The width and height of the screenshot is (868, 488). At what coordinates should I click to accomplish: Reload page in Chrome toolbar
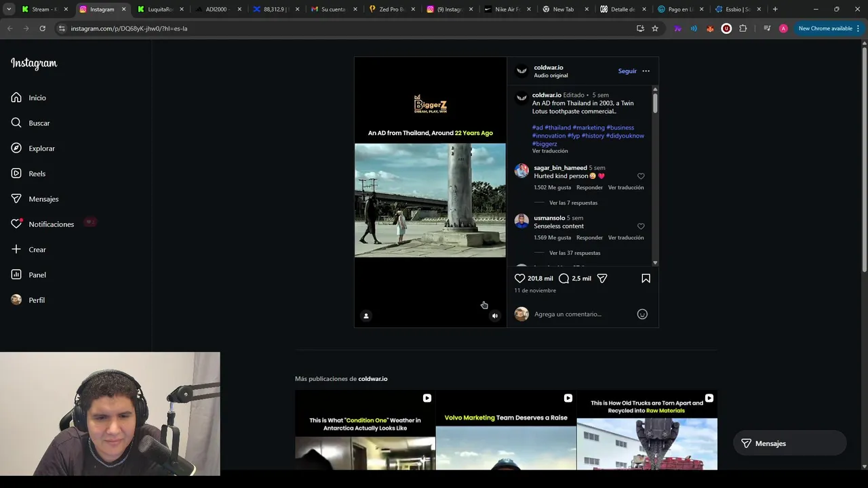coord(42,28)
